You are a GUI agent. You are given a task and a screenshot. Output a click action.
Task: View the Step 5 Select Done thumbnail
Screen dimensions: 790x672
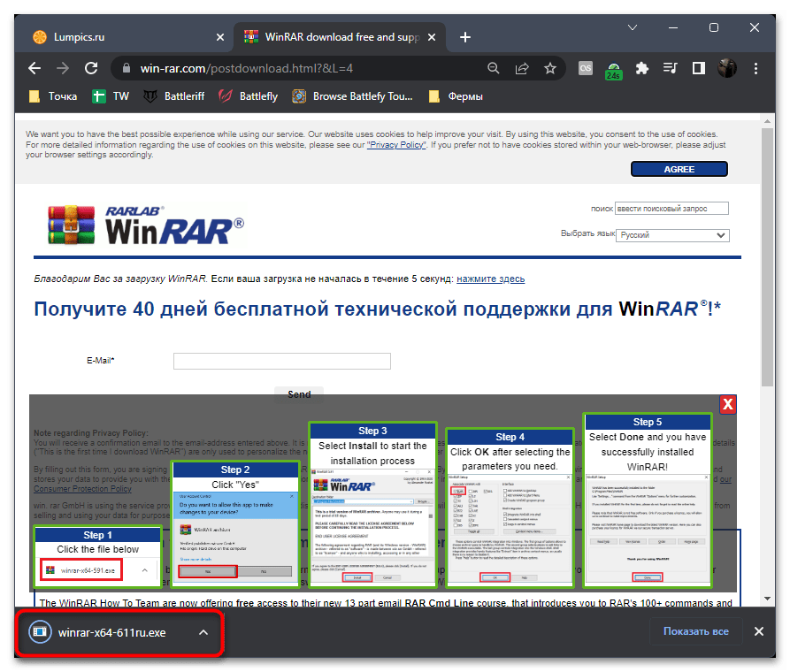click(648, 500)
